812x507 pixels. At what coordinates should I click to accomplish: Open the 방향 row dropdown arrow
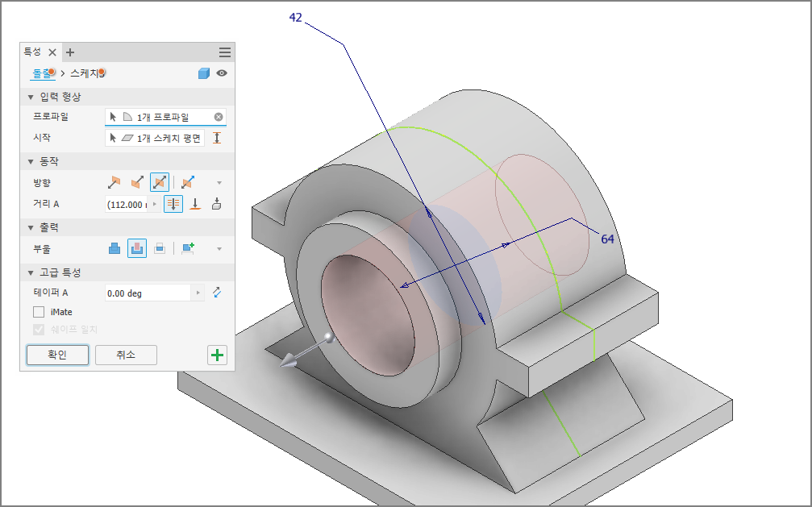tap(219, 183)
